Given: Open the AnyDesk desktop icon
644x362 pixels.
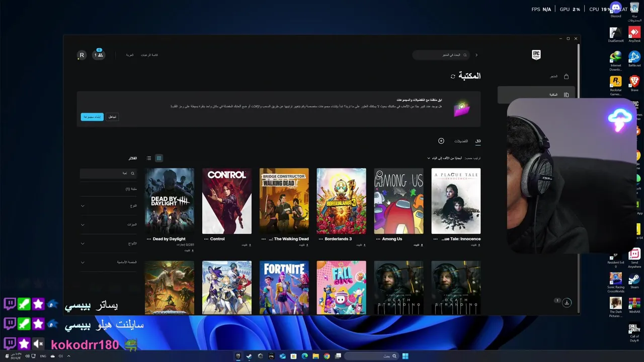Looking at the screenshot, I should coord(634,34).
